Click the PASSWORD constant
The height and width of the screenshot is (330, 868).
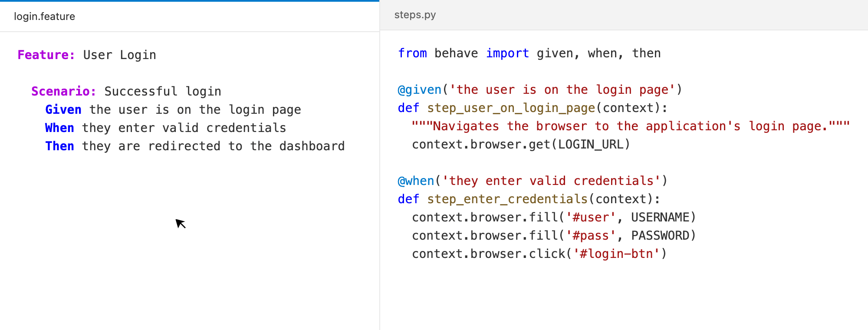(x=660, y=235)
